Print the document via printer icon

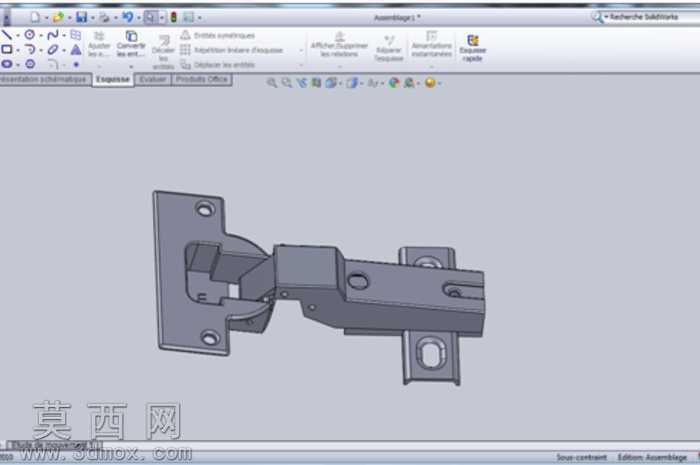[x=104, y=17]
